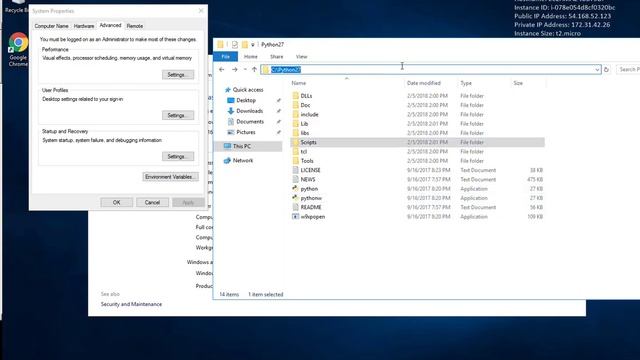
Task: Select the tcl folder icon
Action: pyautogui.click(x=296, y=151)
